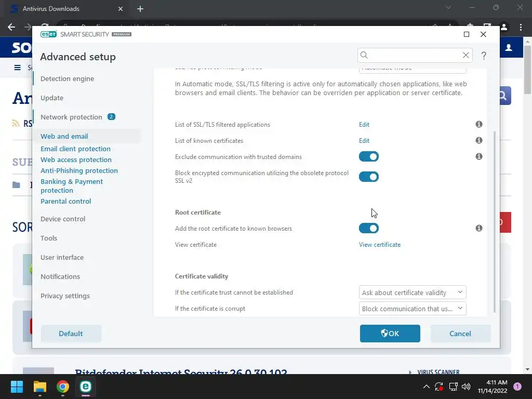Open Email client protection
This screenshot has width=532, height=399.
75,149
